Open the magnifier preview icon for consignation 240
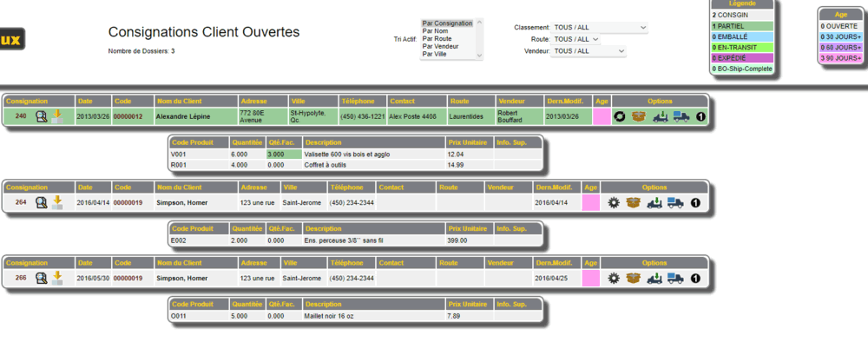This screenshot has height=342, width=868. point(42,117)
